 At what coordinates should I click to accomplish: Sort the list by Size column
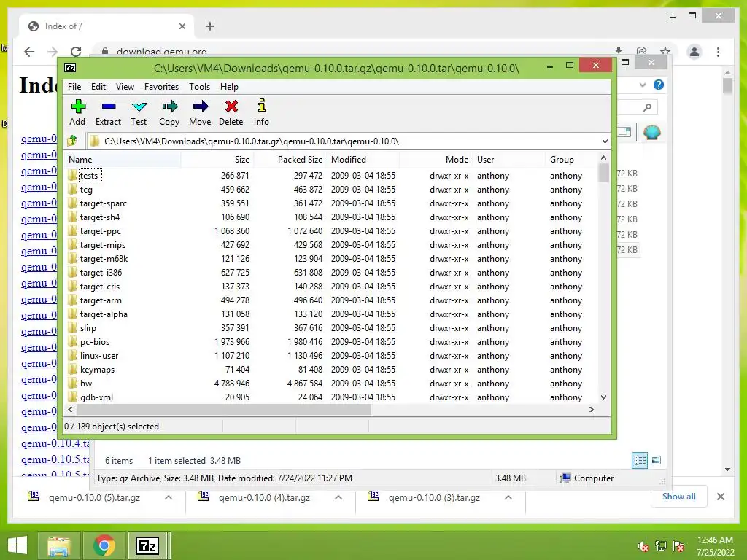(x=217, y=160)
